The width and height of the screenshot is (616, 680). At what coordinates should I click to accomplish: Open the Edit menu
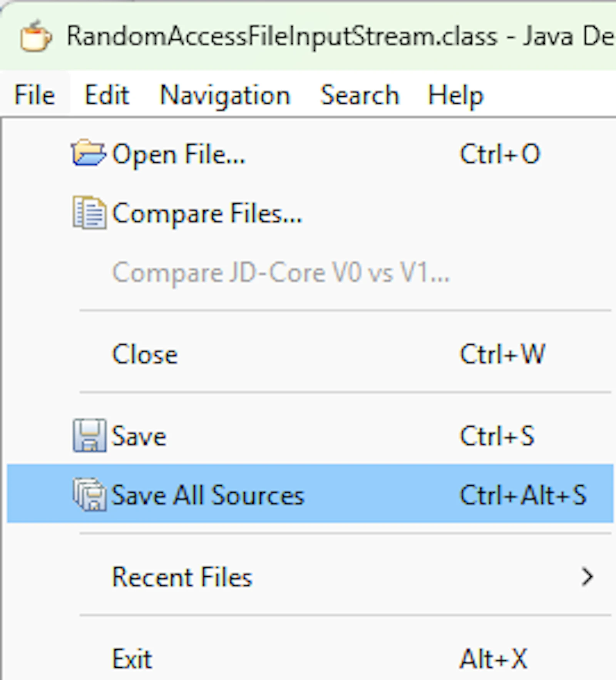tap(107, 95)
